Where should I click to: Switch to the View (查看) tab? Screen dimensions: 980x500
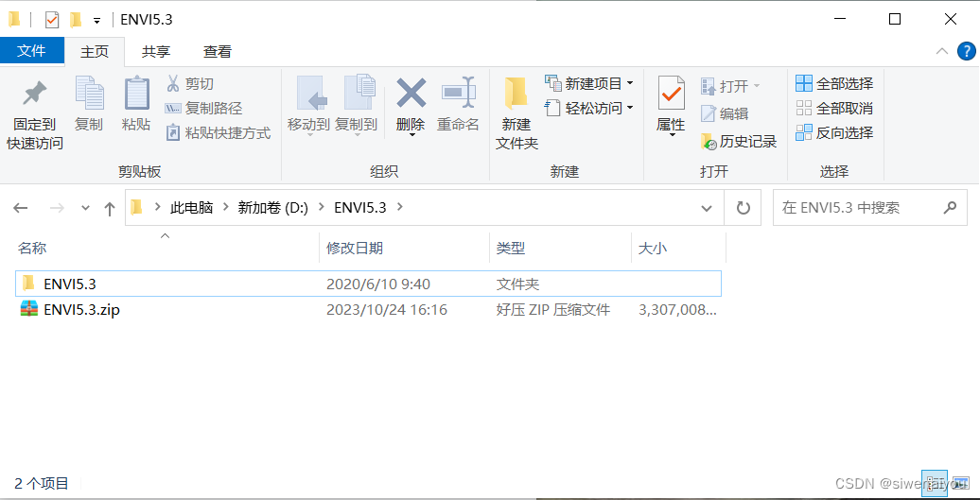point(218,52)
